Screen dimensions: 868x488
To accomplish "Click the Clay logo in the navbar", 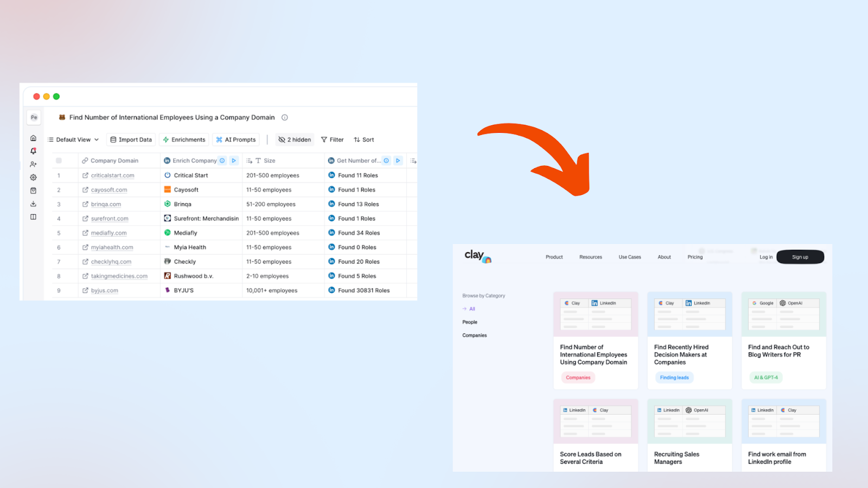I will (x=476, y=257).
